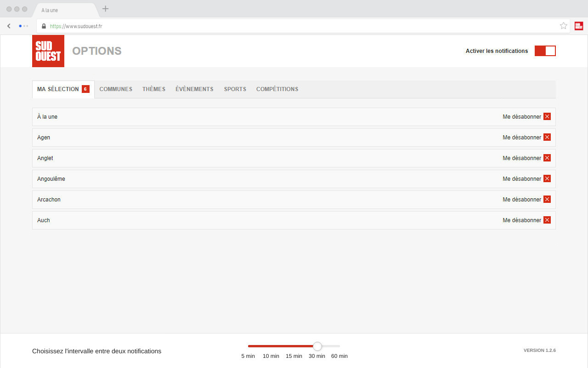Click the red selection count badge 6
The height and width of the screenshot is (368, 588).
click(x=85, y=89)
